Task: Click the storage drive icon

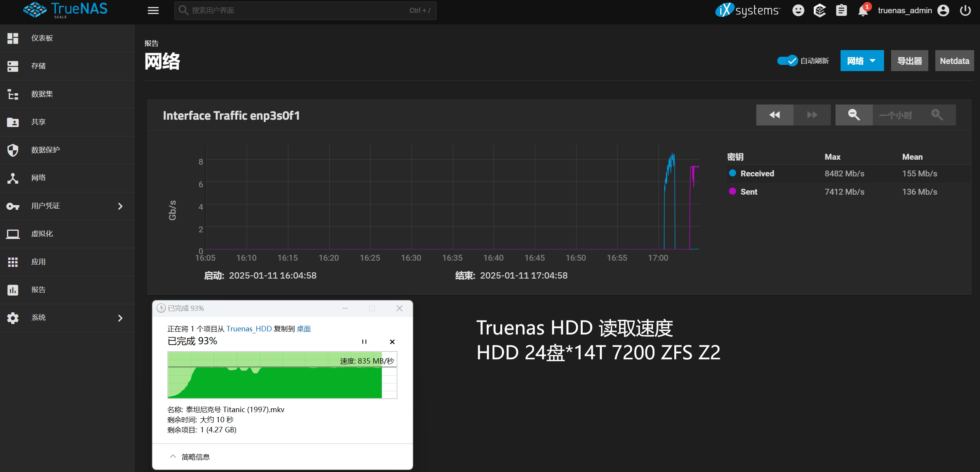Action: pyautogui.click(x=13, y=66)
